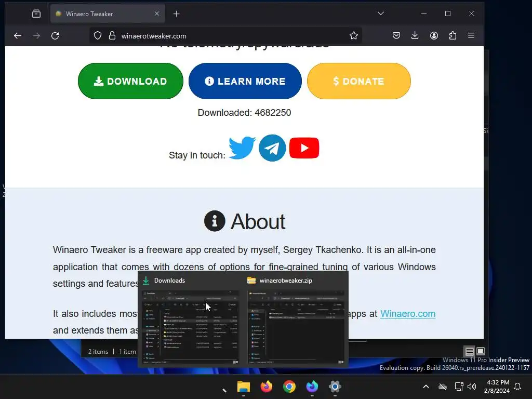Open the Firefox account icon

tap(434, 35)
